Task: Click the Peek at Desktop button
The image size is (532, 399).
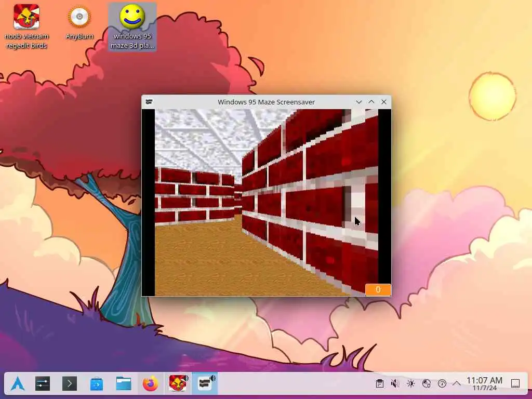Action: (x=515, y=384)
